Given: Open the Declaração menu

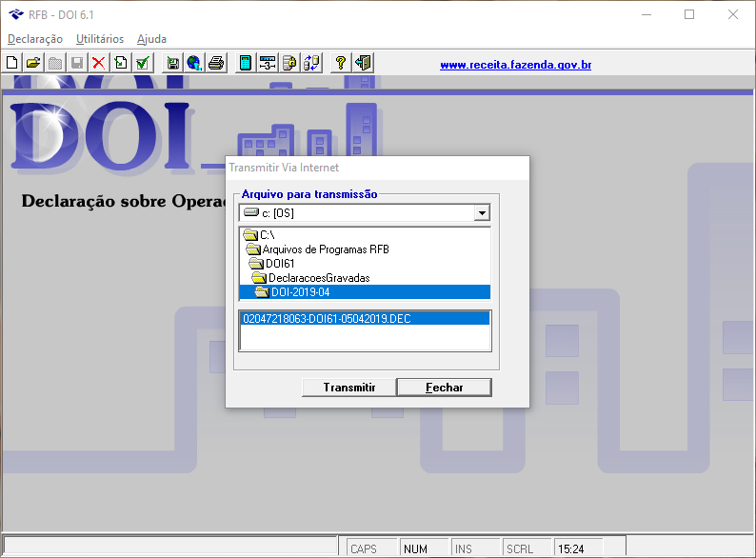Looking at the screenshot, I should [x=35, y=39].
